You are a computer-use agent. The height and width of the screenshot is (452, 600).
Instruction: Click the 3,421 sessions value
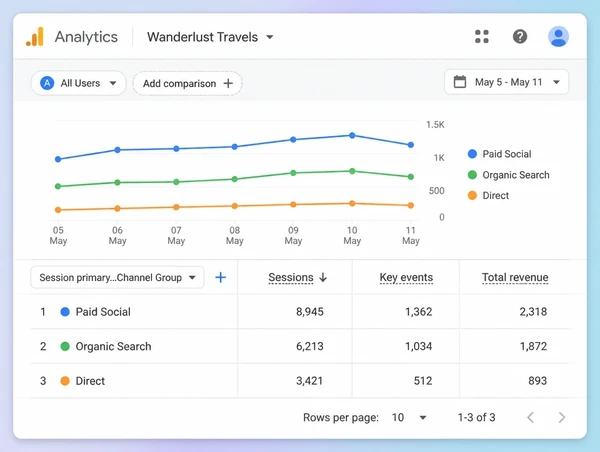[x=309, y=381]
